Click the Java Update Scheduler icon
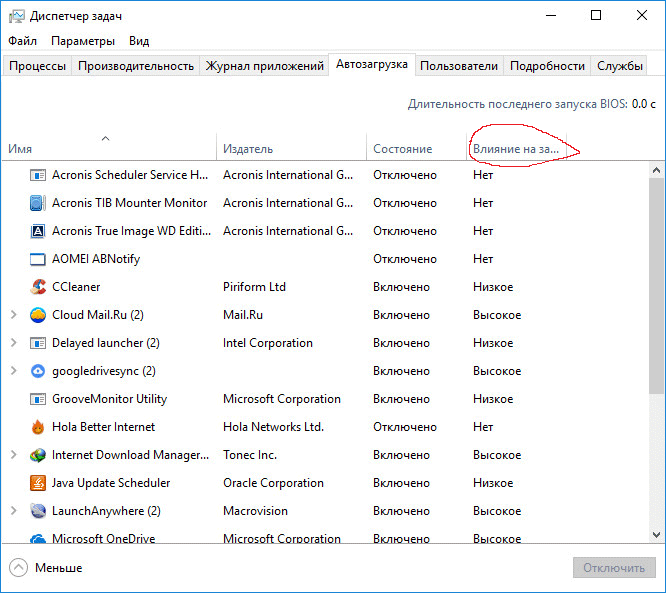Viewport: 666px width, 593px height. (x=38, y=483)
